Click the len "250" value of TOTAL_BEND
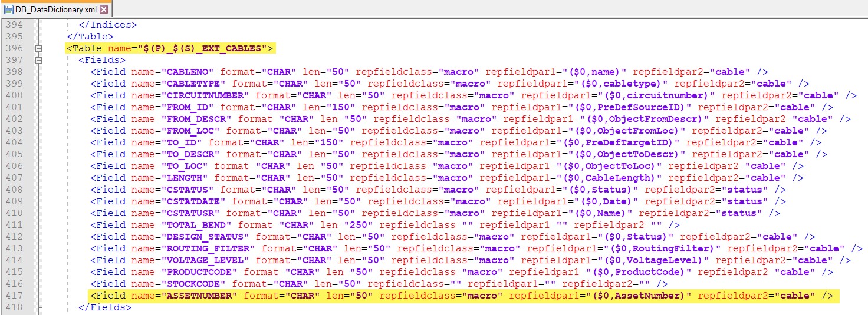Image resolution: width=868 pixels, height=315 pixels. tap(359, 225)
